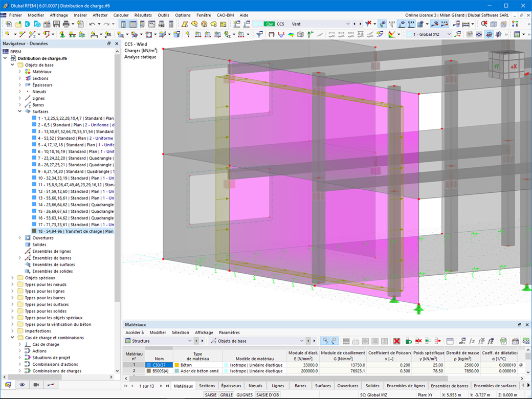Click Accéder à in Matériaux panel menu
This screenshot has height=399, width=532.
(135, 332)
